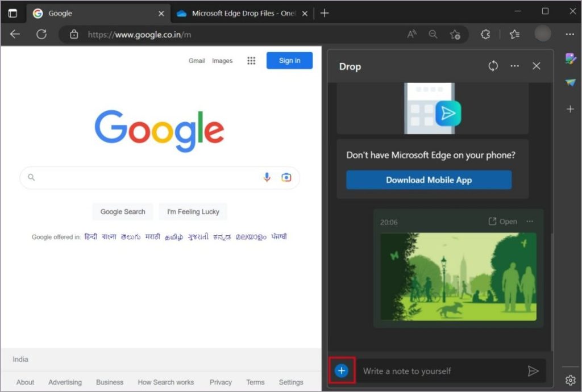Image resolution: width=582 pixels, height=392 pixels.
Task: Open the Drop panel options menu
Action: click(514, 66)
